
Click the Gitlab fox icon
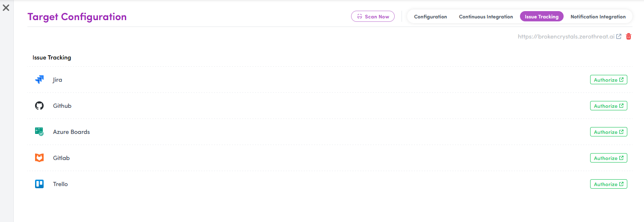click(39, 158)
